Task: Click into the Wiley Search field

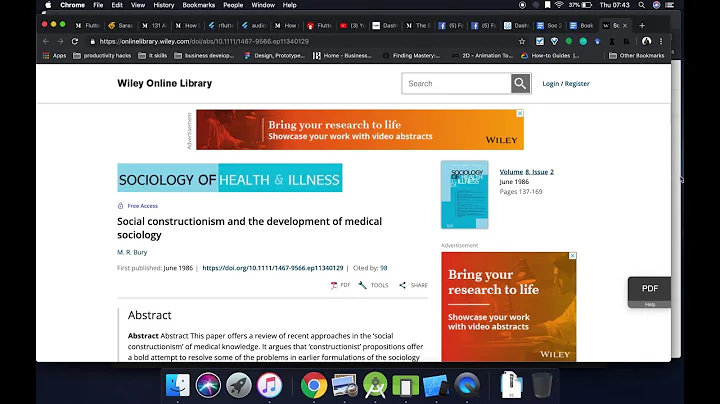Action: [x=456, y=84]
